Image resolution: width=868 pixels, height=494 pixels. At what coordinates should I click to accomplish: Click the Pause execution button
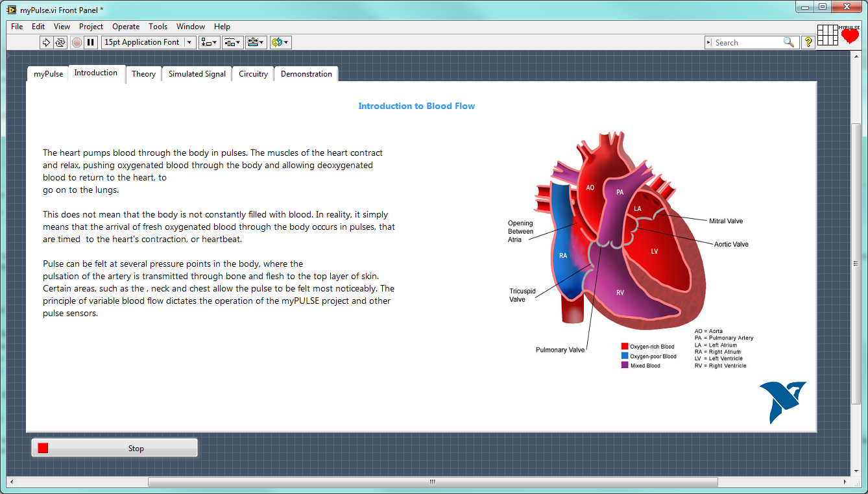click(x=91, y=42)
